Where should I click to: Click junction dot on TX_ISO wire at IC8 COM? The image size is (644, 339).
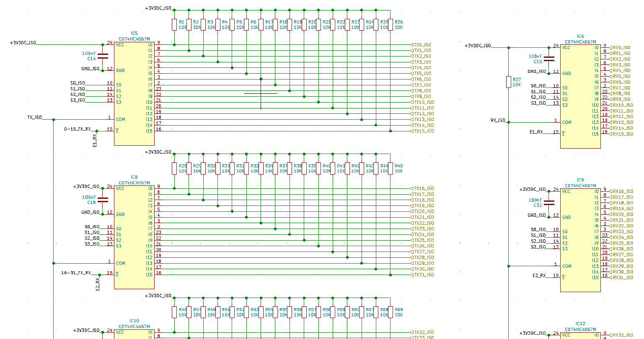click(54, 263)
